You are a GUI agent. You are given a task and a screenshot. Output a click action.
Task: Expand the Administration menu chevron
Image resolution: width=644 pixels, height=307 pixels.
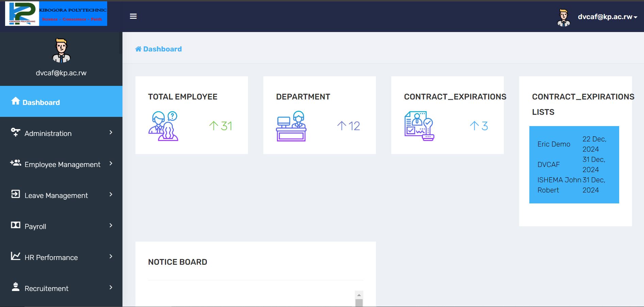111,133
